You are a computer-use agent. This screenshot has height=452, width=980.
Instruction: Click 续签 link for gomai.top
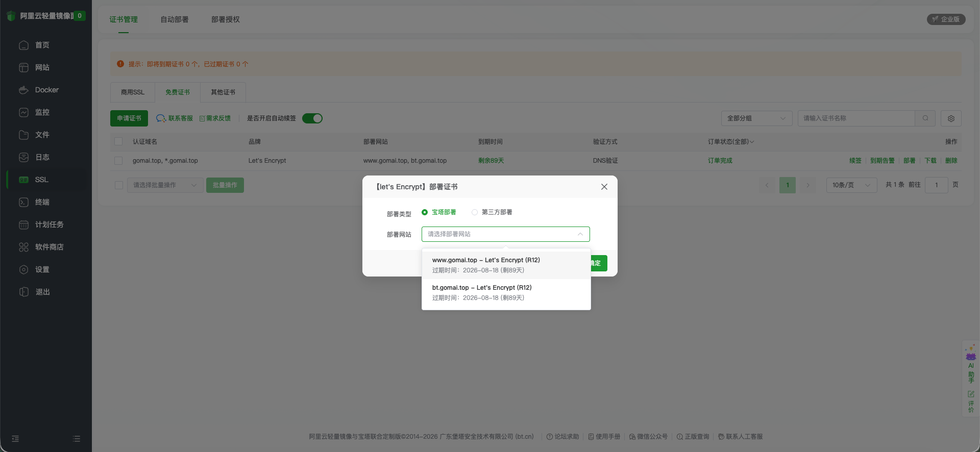tap(855, 161)
